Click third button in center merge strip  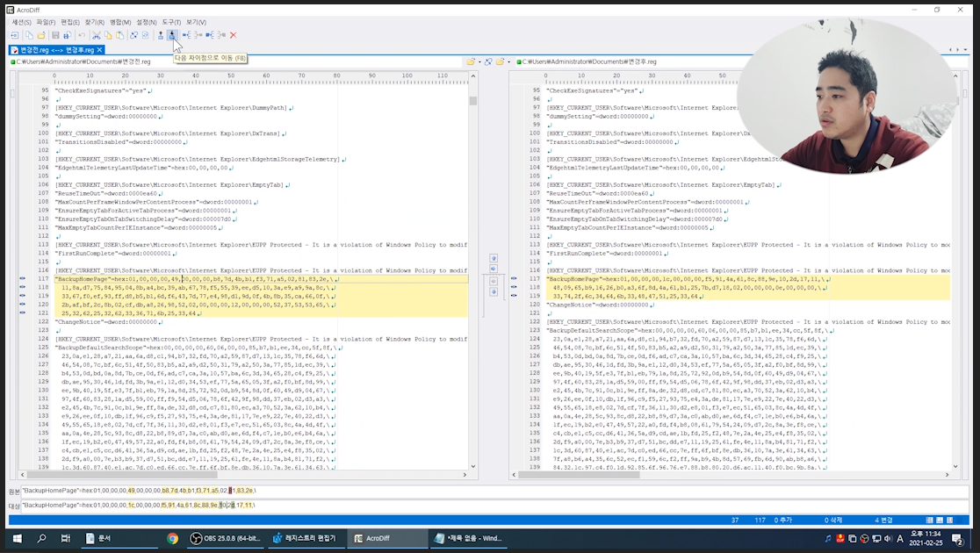tap(494, 281)
